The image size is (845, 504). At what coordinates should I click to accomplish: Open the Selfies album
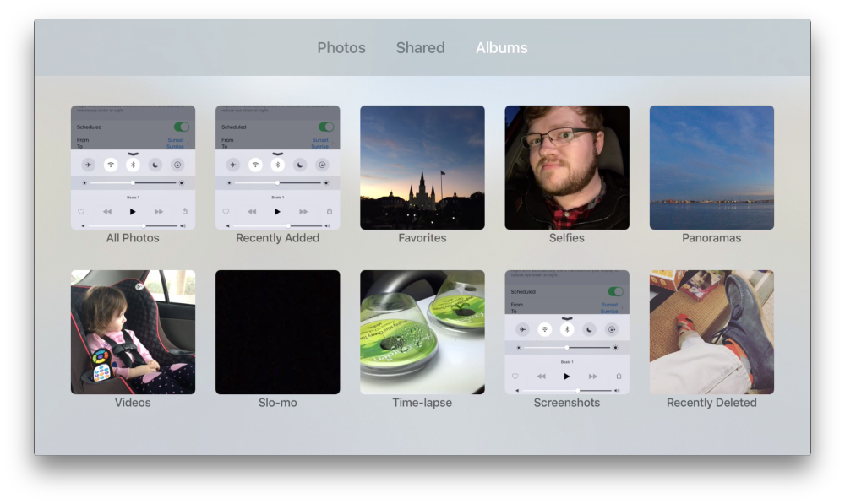point(567,167)
